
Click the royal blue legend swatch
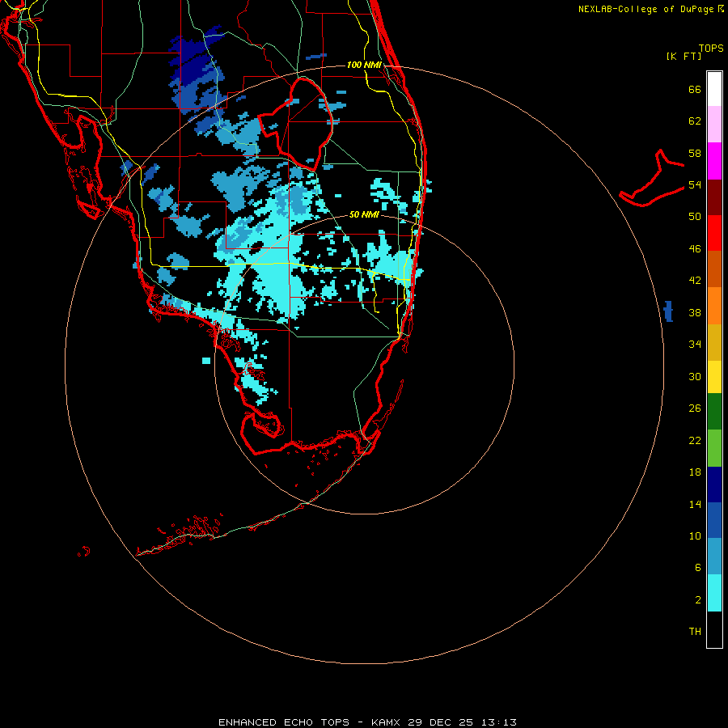tap(714, 520)
